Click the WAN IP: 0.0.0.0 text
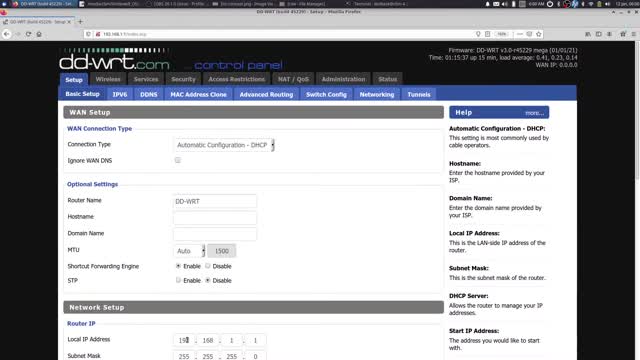Screen dimensions: 640x360 pos(556,65)
